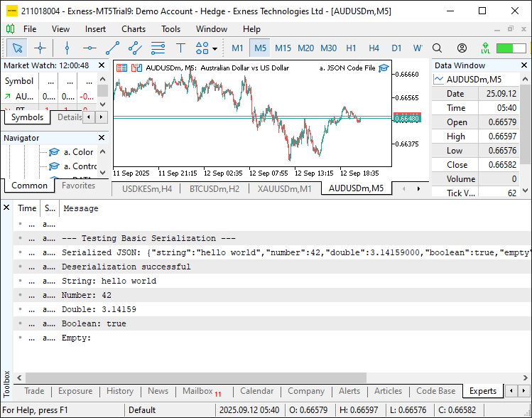Open the View menu
Image resolution: width=532 pixels, height=418 pixels.
point(60,29)
